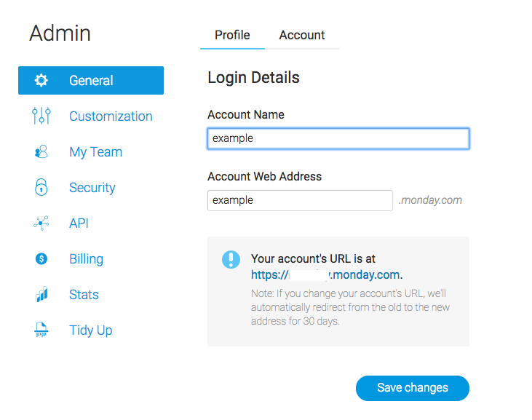This screenshot has width=532, height=420.
Task: Click the exclamation info icon
Action: (x=231, y=260)
